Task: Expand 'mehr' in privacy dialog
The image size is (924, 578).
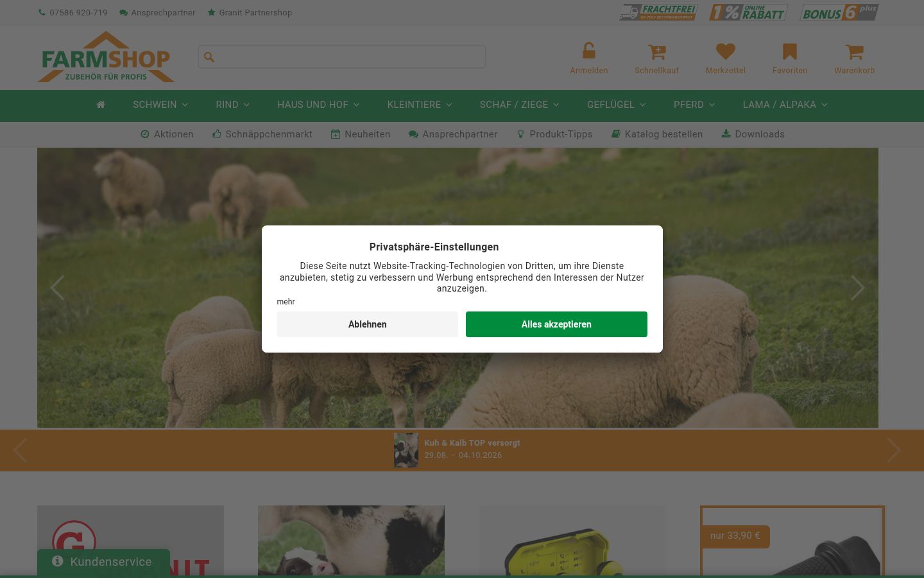Action: pos(286,302)
